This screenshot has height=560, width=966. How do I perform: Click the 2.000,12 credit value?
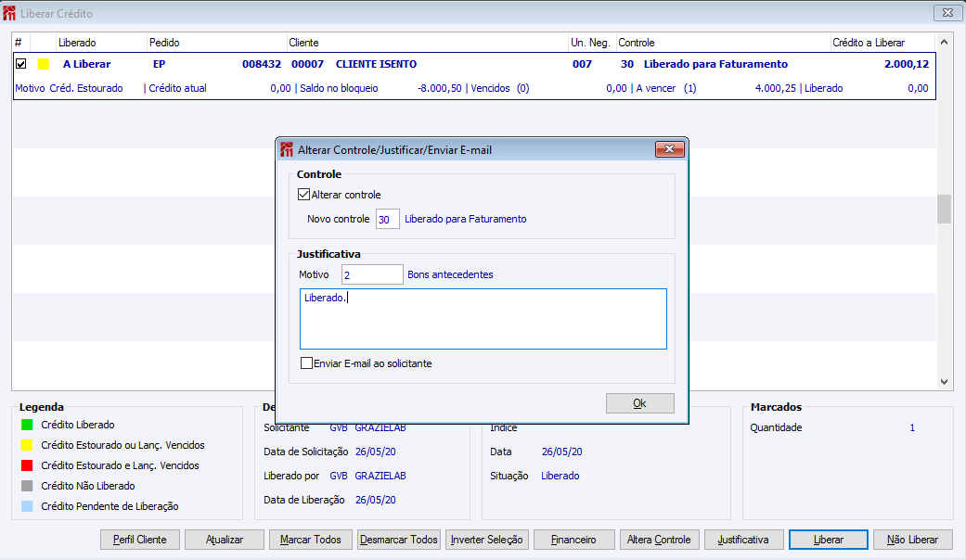pos(907,64)
